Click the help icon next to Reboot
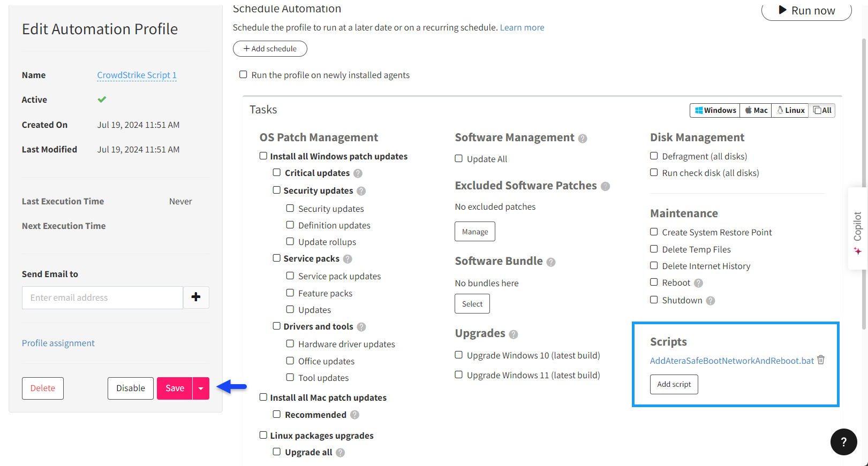Viewport: 868px width, 466px height. pyautogui.click(x=698, y=283)
